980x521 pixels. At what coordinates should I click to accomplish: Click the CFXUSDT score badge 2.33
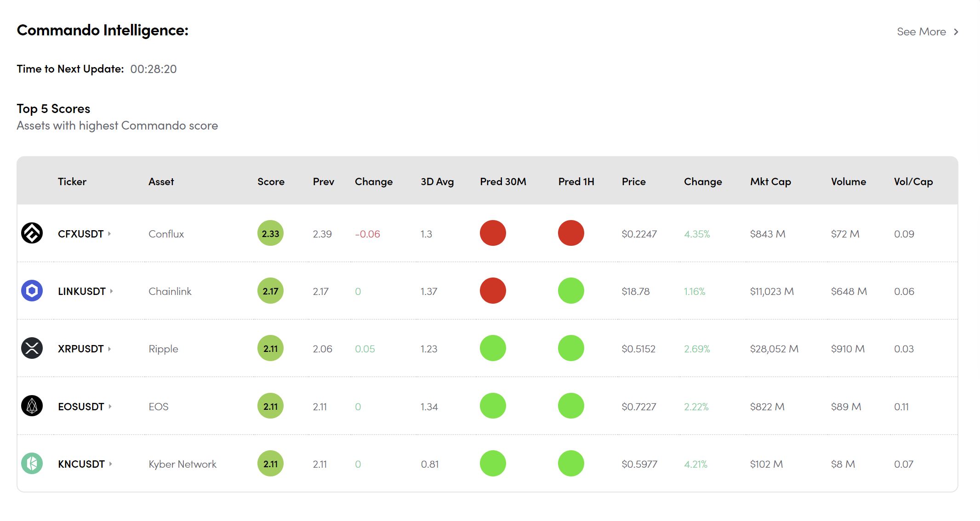tap(270, 233)
